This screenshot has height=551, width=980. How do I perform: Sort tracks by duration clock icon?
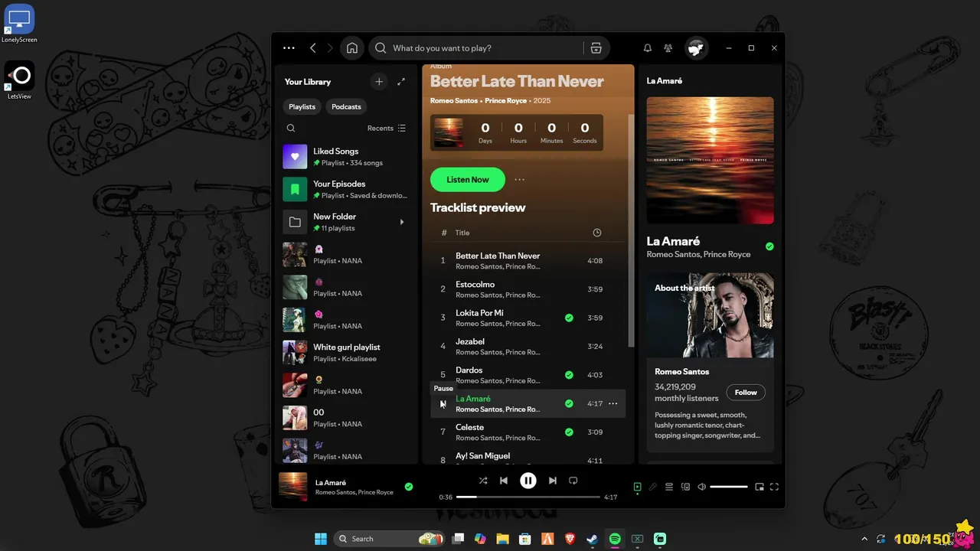tap(597, 233)
